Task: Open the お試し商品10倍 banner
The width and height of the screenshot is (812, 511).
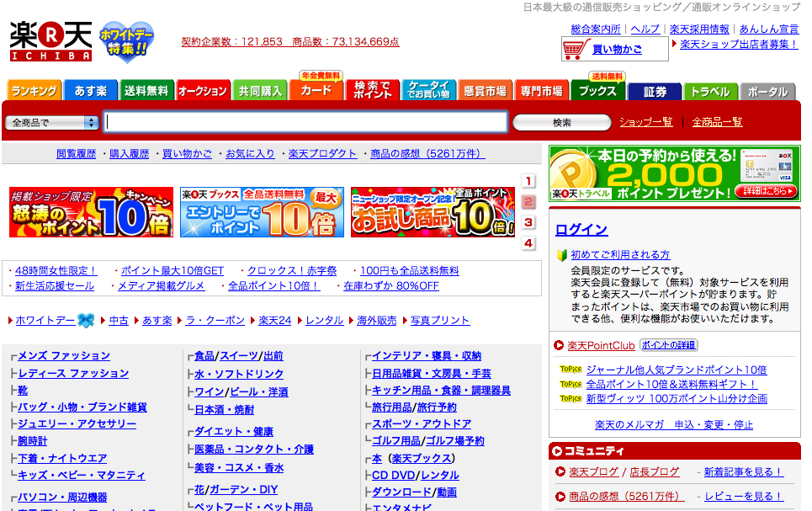Action: 433,212
